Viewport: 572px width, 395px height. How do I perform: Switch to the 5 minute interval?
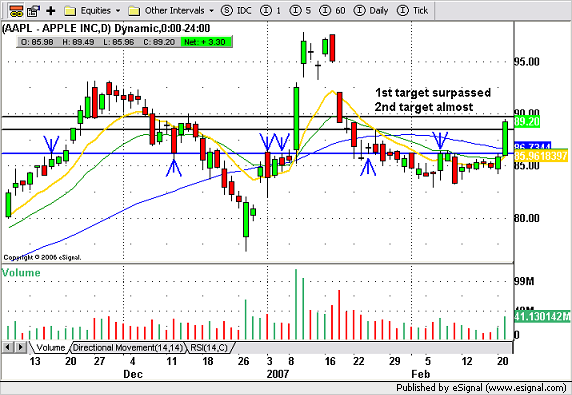[301, 11]
